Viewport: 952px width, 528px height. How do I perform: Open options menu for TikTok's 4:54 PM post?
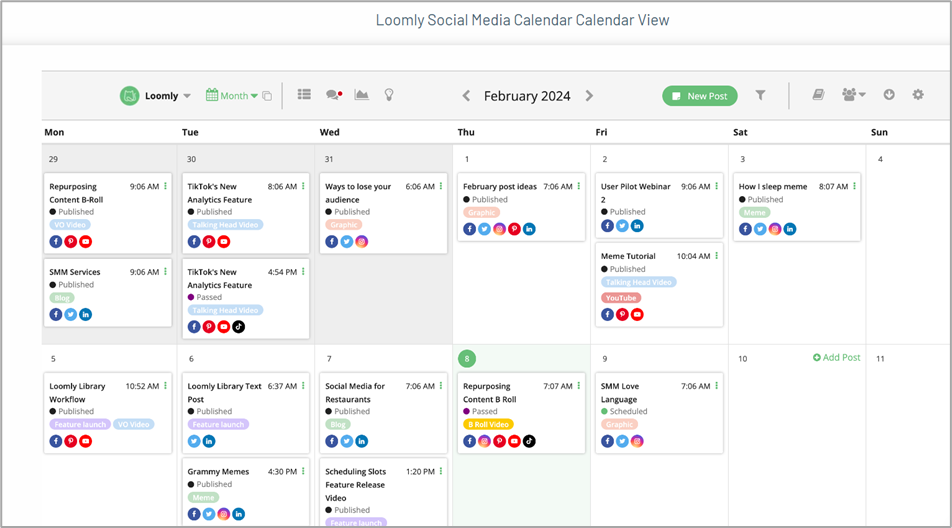[x=303, y=272]
